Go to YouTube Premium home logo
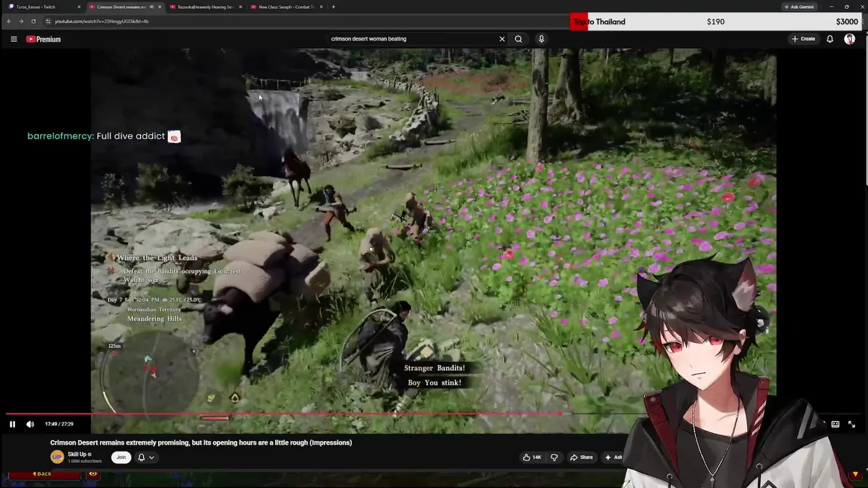This screenshot has height=488, width=868. pos(43,39)
